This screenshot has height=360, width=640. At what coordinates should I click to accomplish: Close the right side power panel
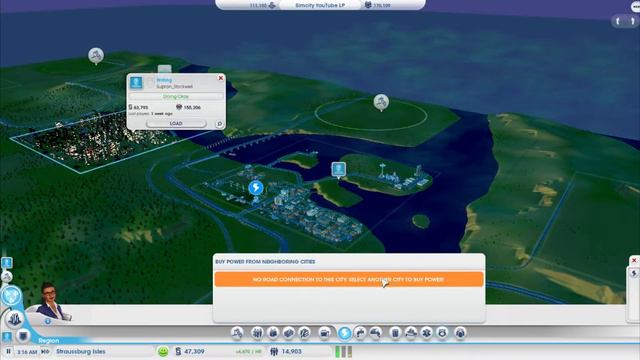click(634, 260)
